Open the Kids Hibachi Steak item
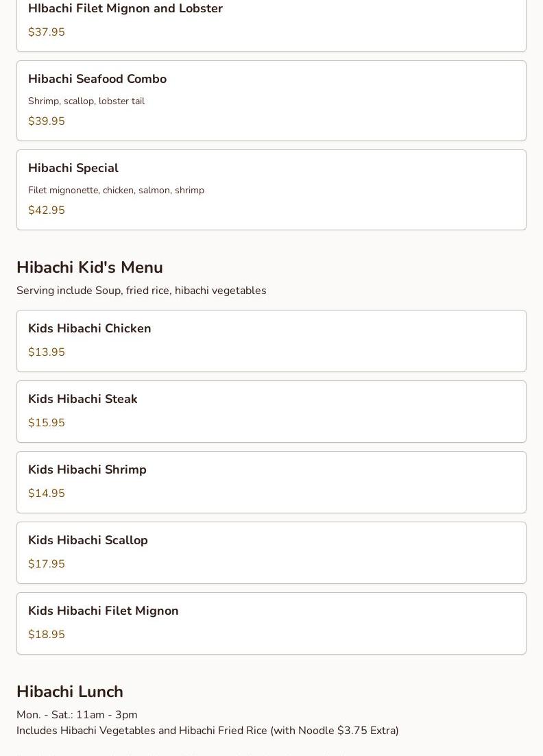The width and height of the screenshot is (543, 756). pyautogui.click(x=83, y=400)
